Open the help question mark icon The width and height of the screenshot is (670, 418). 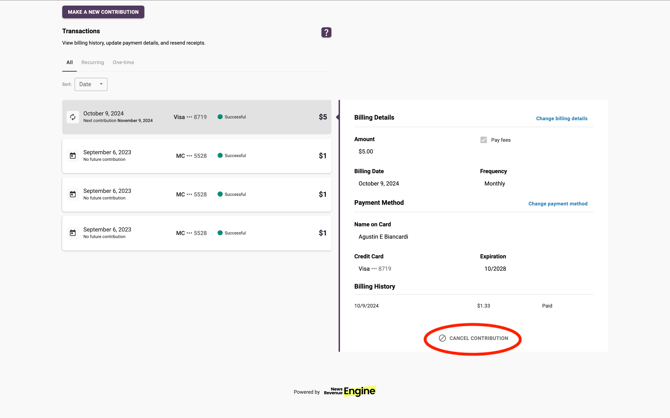[x=326, y=32]
